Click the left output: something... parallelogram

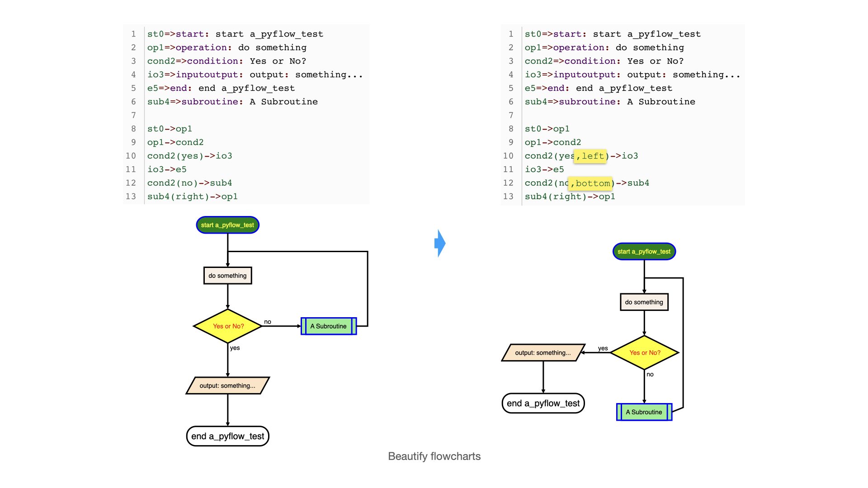(x=227, y=385)
